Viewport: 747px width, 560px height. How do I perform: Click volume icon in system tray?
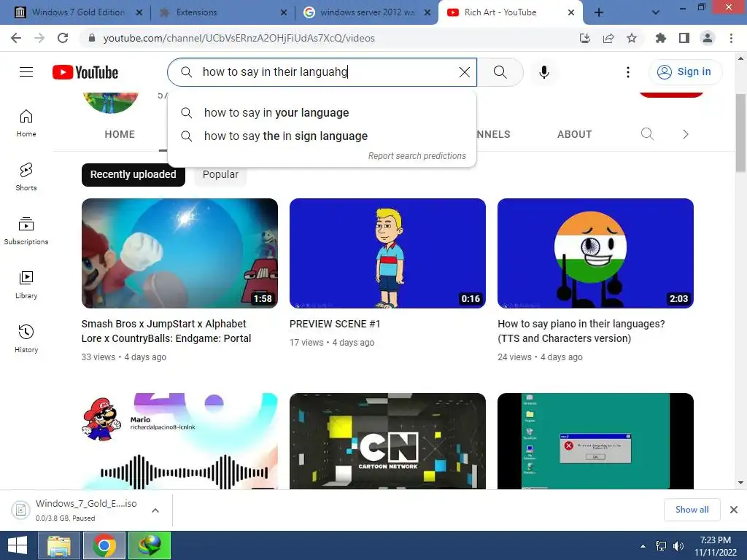point(678,546)
